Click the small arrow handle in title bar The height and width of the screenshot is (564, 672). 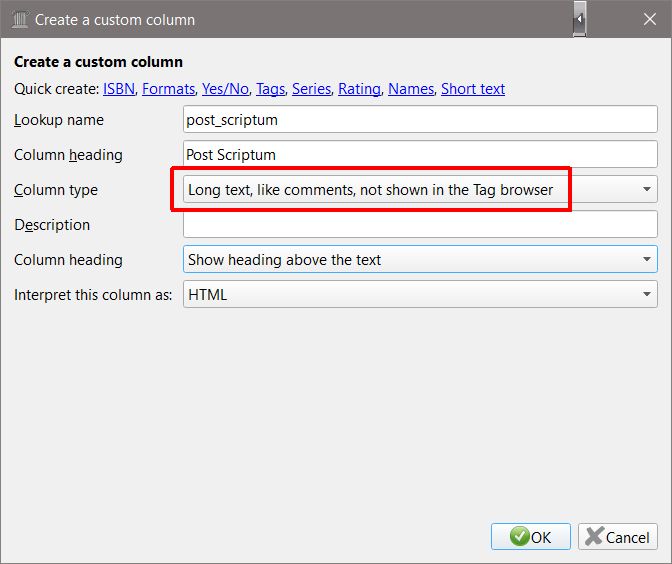click(x=579, y=19)
